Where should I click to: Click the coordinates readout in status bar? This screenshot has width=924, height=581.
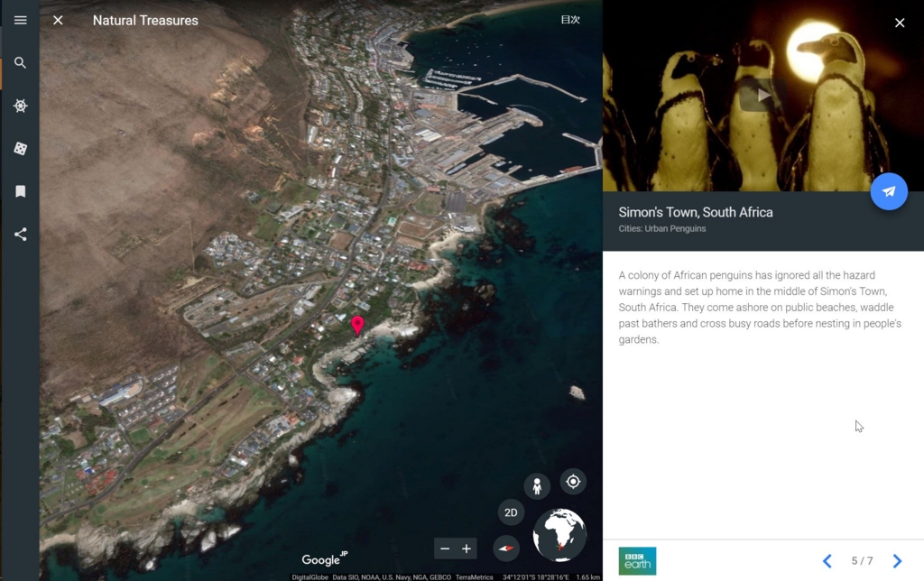tap(536, 577)
